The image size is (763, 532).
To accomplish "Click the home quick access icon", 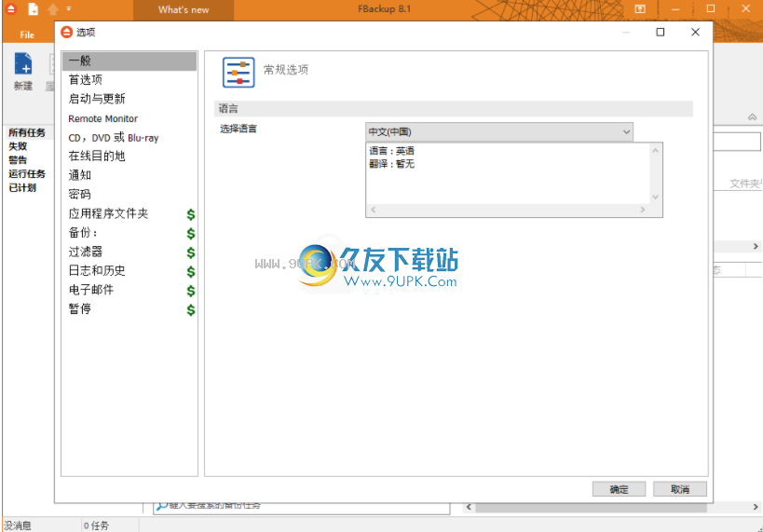I will click(53, 8).
